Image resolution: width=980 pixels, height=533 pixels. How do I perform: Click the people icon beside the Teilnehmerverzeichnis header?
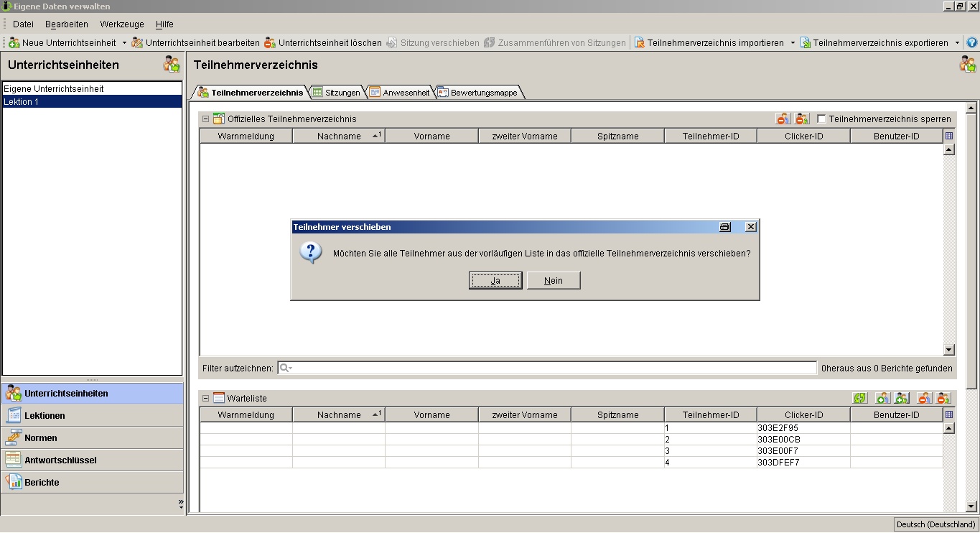(968, 65)
